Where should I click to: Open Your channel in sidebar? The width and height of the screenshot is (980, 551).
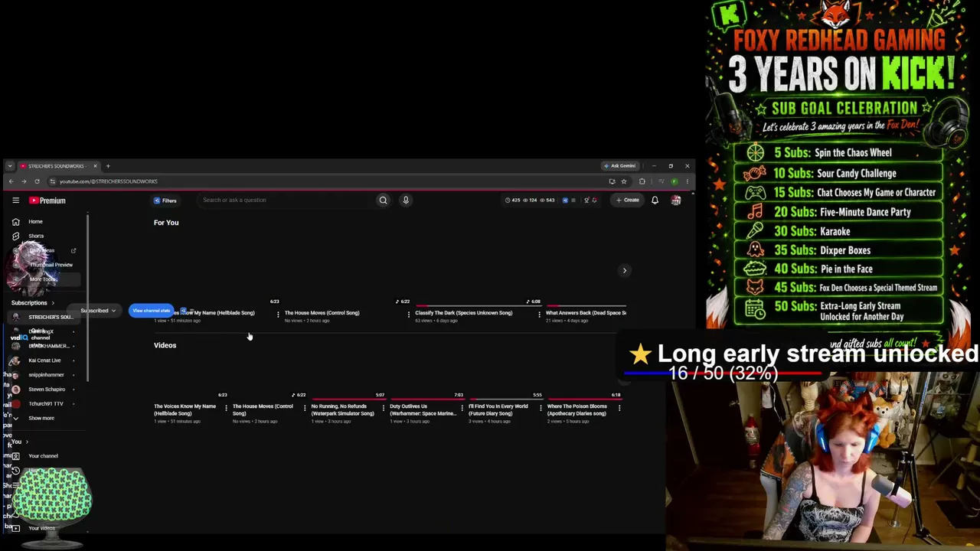pos(43,456)
